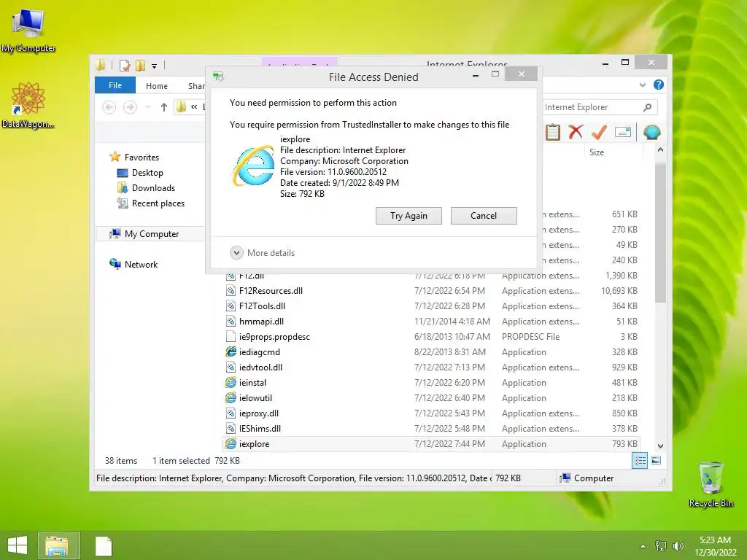The width and height of the screenshot is (747, 560).
Task: Open Quick Access Toolbar customize dropdown
Action: [x=155, y=66]
